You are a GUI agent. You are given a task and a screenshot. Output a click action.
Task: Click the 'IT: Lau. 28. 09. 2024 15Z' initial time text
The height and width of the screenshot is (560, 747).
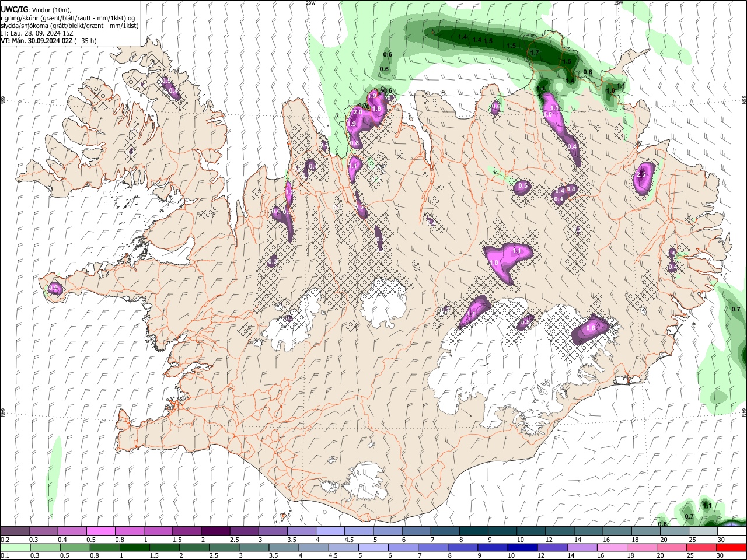37,33
